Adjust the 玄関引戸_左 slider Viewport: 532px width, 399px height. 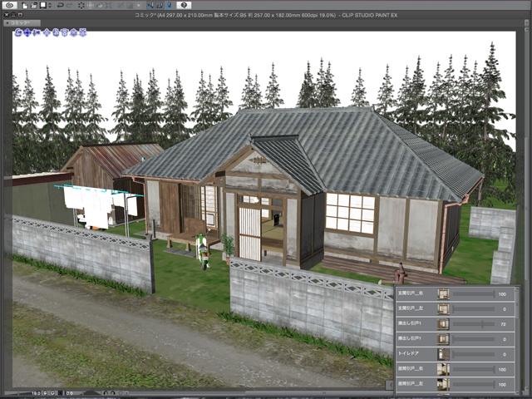click(474, 308)
